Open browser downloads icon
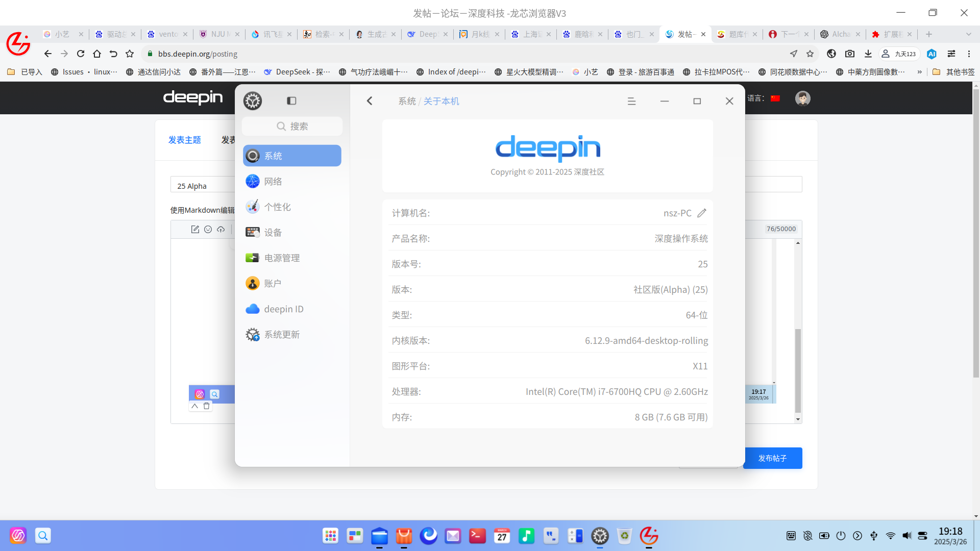Viewport: 980px width, 551px height. 868,54
